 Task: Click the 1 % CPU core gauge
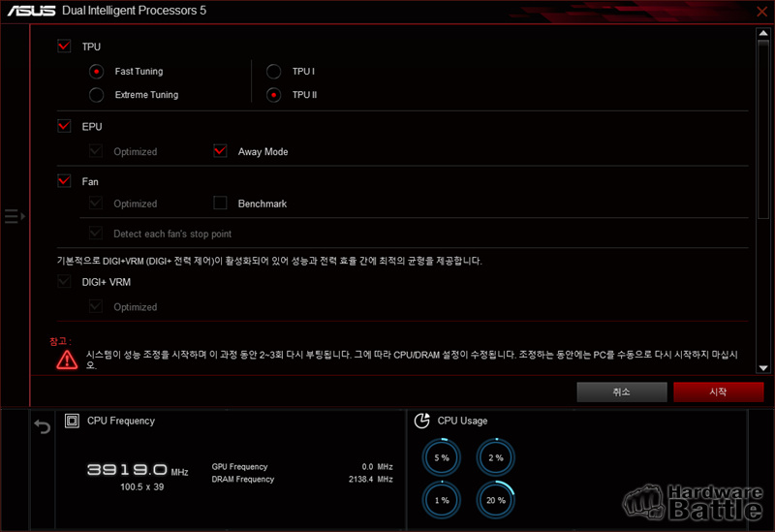pyautogui.click(x=442, y=500)
